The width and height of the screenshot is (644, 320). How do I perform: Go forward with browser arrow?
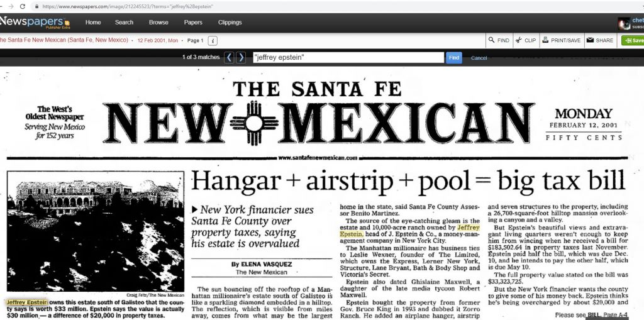(x=10, y=6)
